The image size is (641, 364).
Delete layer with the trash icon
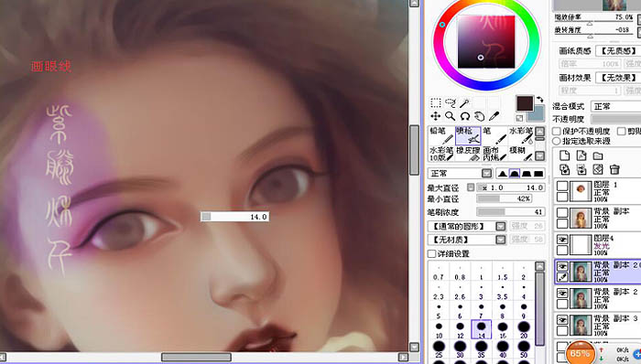pyautogui.click(x=614, y=169)
